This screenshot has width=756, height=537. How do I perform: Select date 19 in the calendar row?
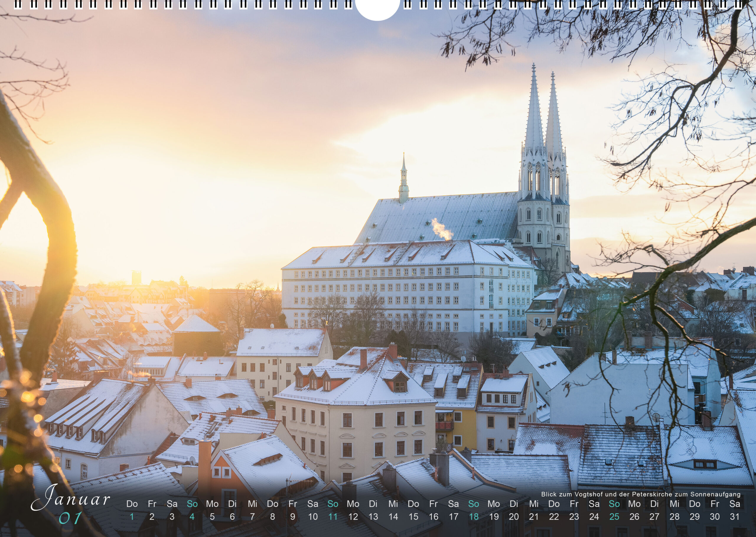(494, 517)
